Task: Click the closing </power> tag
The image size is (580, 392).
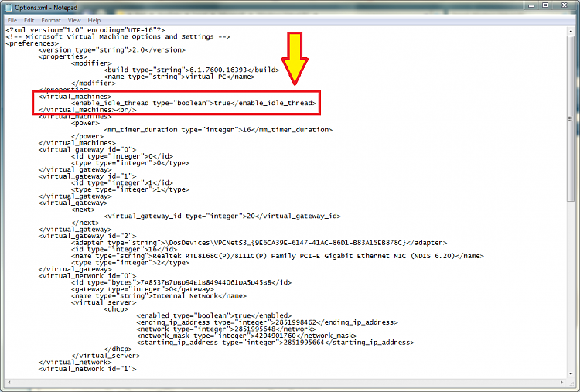Action: (87, 136)
